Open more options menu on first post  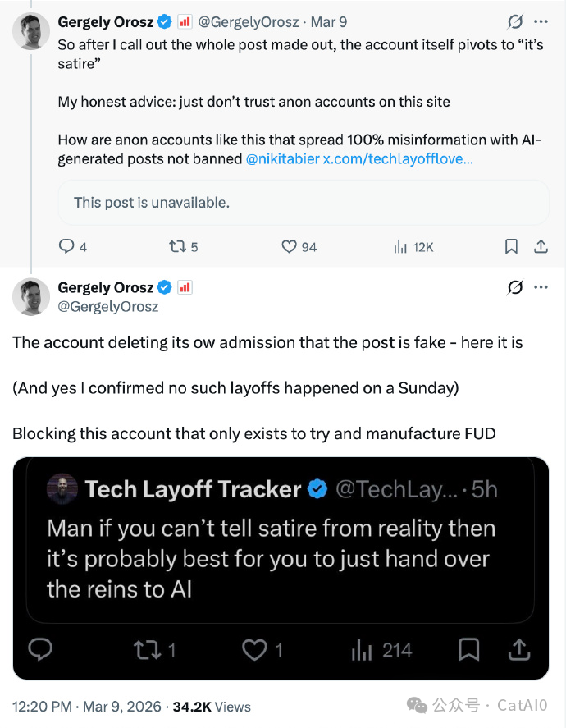541,22
